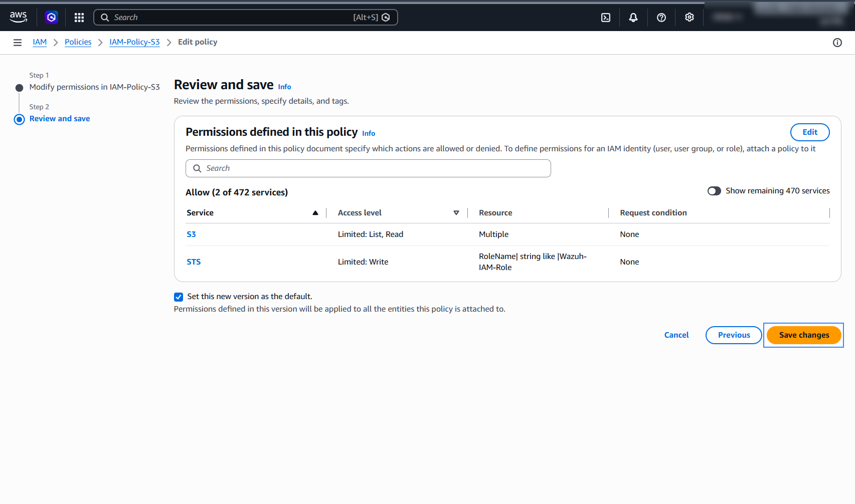Select the Wazuh-IAM-Role resource cell
This screenshot has height=504, width=855.
(x=533, y=262)
